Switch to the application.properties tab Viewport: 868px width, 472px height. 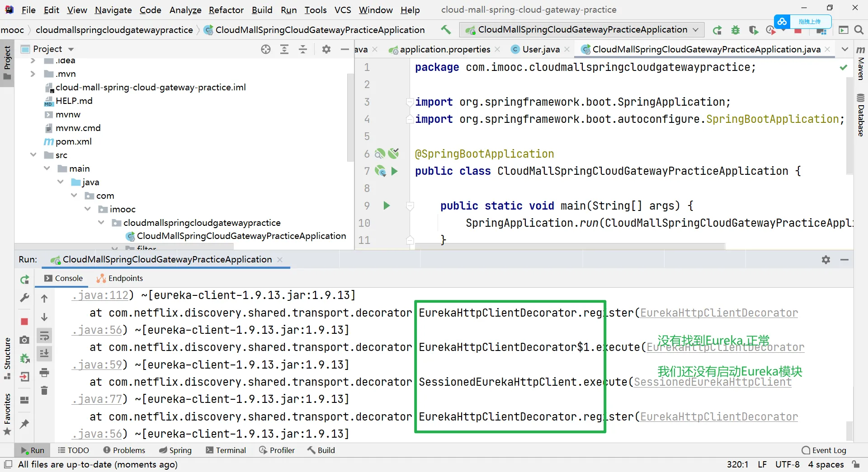(x=444, y=49)
